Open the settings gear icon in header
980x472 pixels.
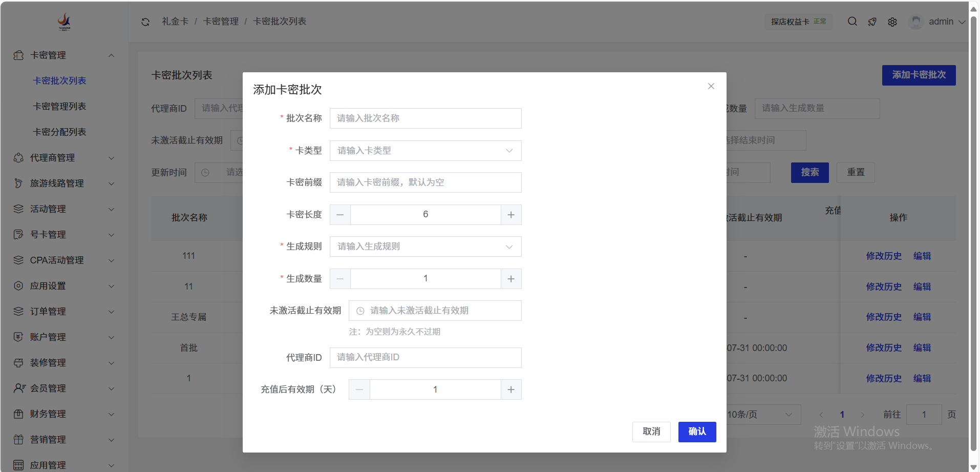(x=892, y=22)
